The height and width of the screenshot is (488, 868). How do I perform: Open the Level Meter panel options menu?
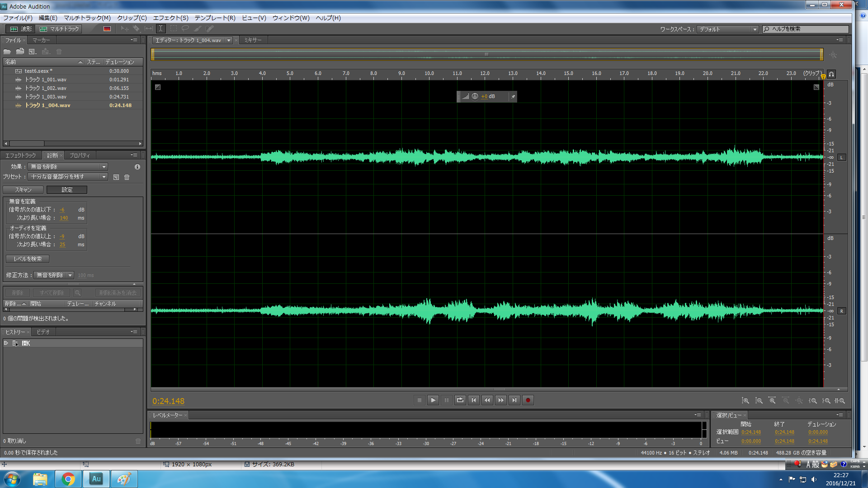tap(698, 415)
